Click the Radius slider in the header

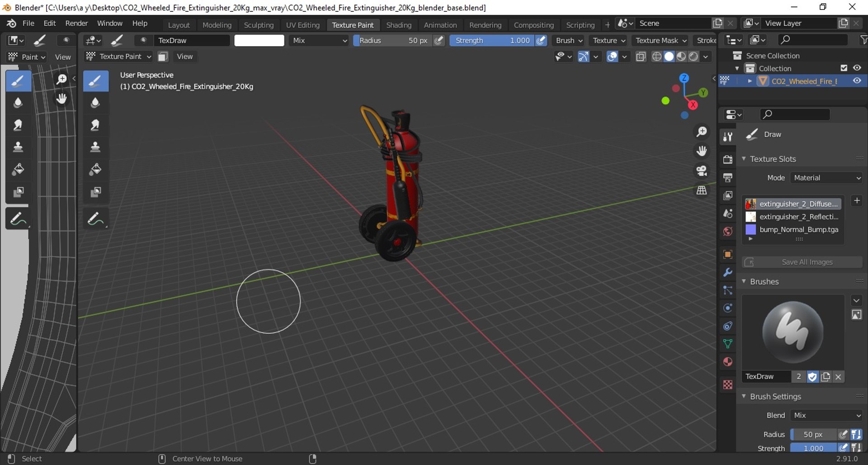(x=392, y=40)
